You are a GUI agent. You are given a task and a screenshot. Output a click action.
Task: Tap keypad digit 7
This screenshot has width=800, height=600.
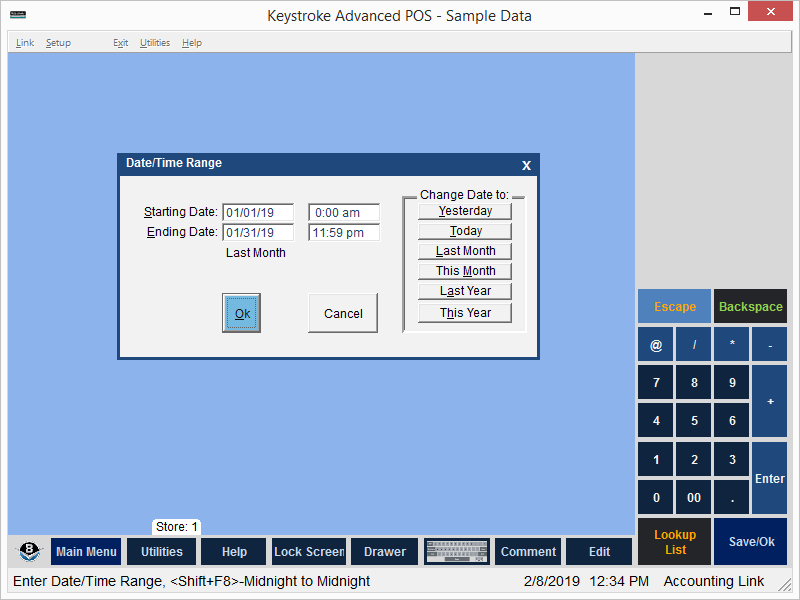656,382
